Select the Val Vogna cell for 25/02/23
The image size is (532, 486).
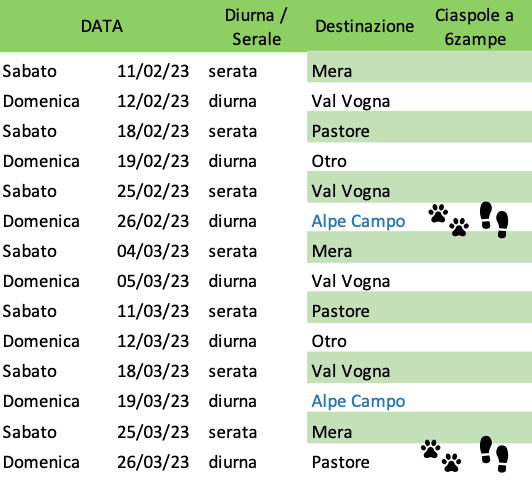(x=350, y=191)
